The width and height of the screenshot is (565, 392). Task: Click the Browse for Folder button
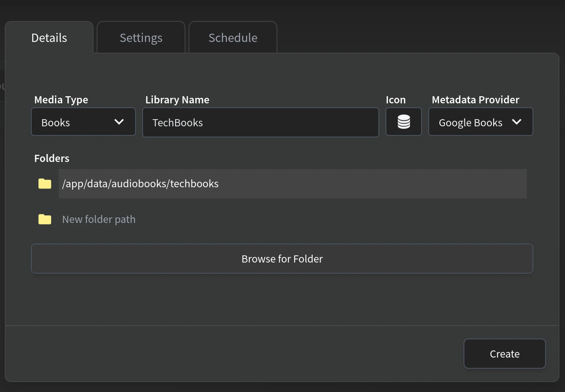282,259
